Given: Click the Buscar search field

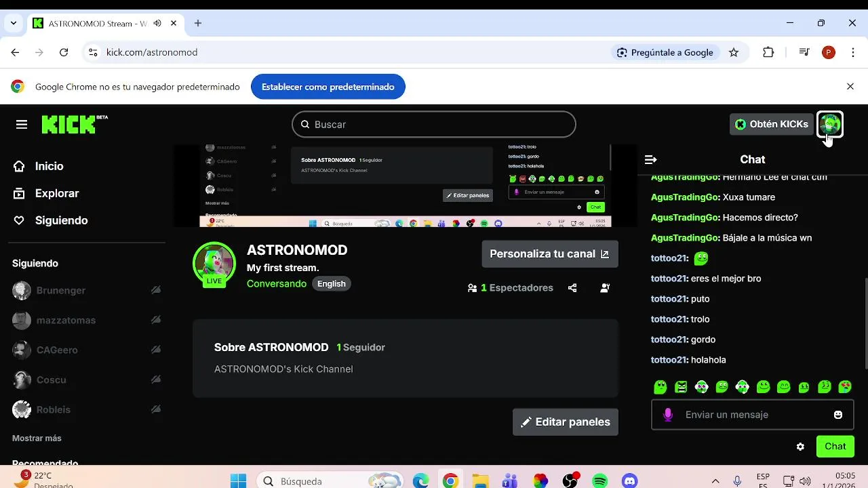Looking at the screenshot, I should (x=434, y=125).
